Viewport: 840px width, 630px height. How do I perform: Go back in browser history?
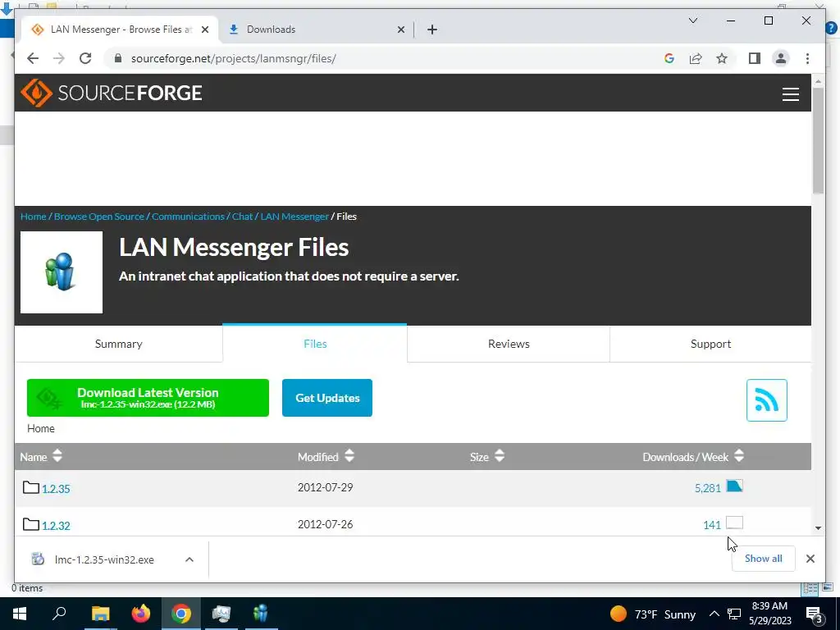click(33, 58)
